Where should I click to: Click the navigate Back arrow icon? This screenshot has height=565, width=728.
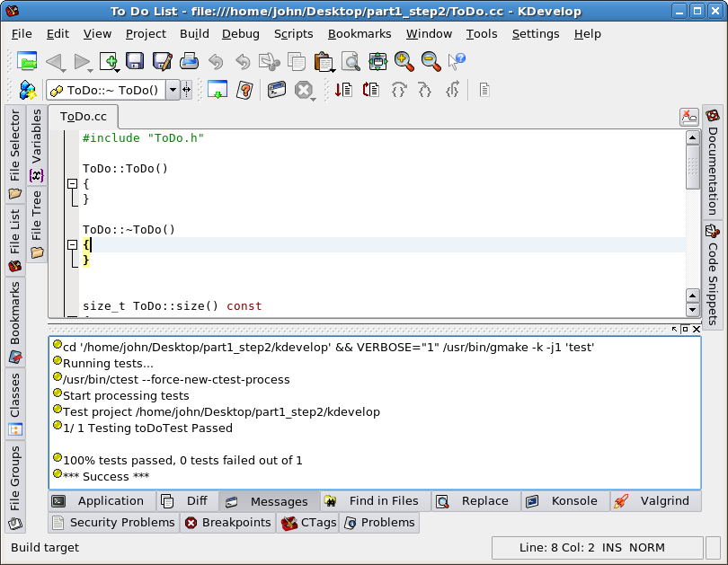point(55,62)
